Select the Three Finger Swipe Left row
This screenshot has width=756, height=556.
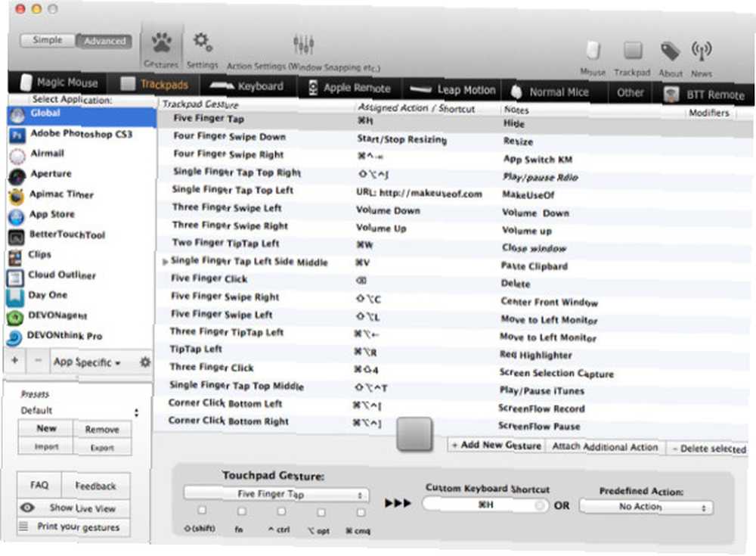tap(453, 210)
